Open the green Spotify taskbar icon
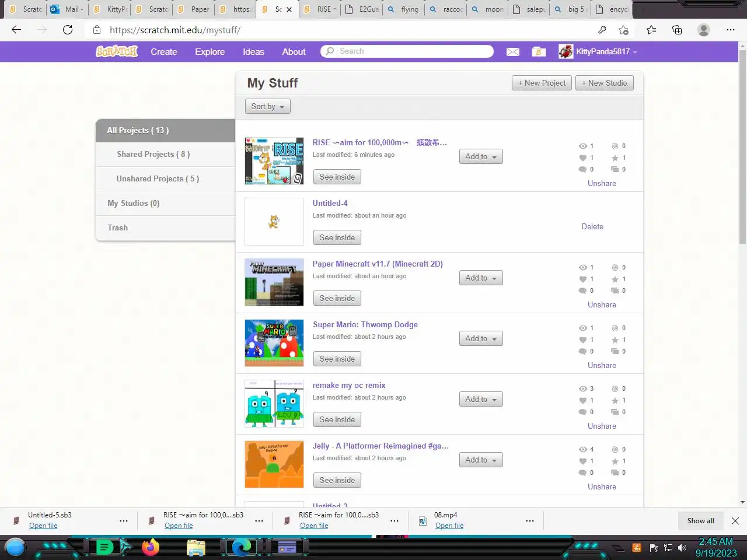This screenshot has width=747, height=560. point(104,547)
